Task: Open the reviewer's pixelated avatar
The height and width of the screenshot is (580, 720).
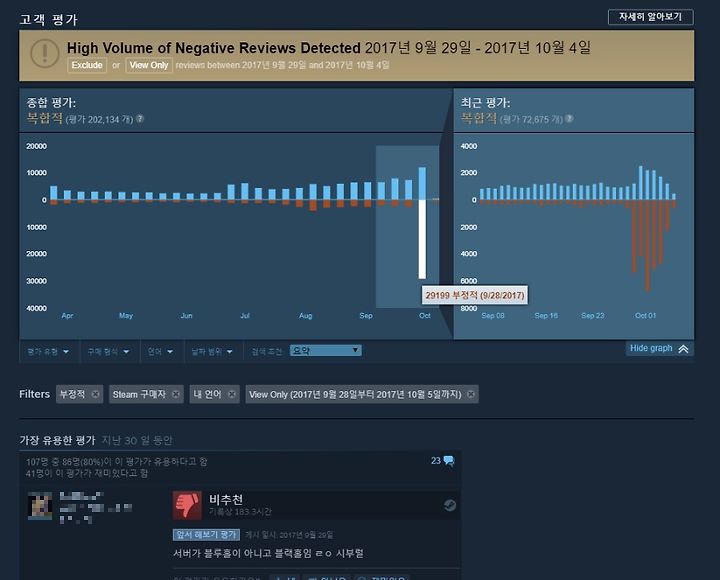Action: pos(40,506)
